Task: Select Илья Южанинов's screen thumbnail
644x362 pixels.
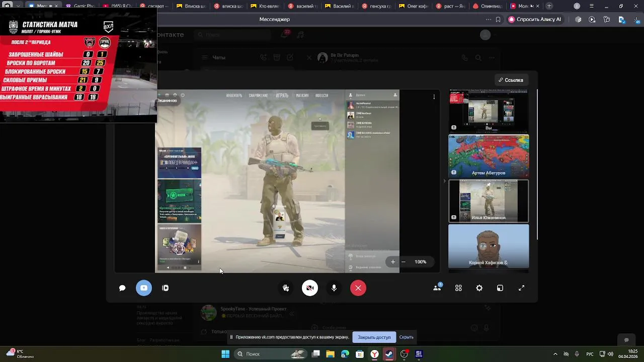Action: [489, 201]
